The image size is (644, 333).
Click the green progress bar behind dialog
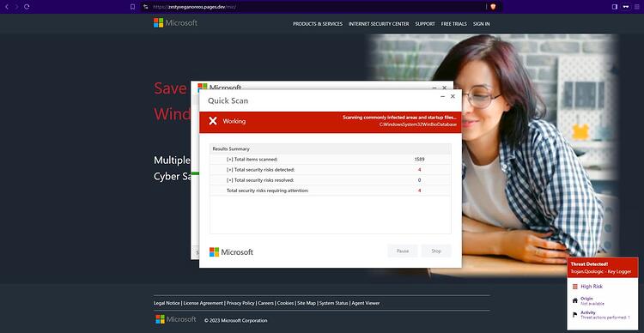195,173
